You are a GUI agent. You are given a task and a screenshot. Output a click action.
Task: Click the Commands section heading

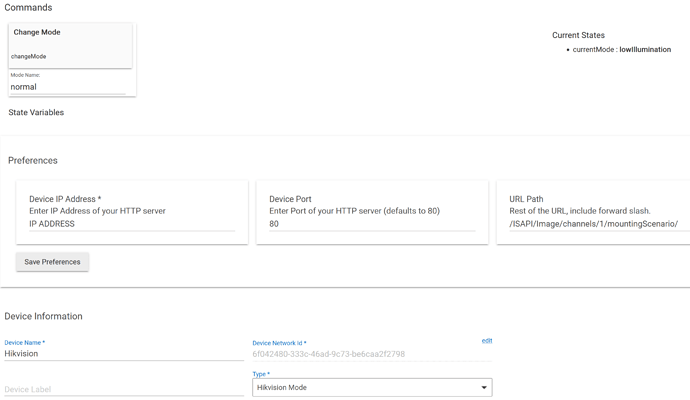28,8
